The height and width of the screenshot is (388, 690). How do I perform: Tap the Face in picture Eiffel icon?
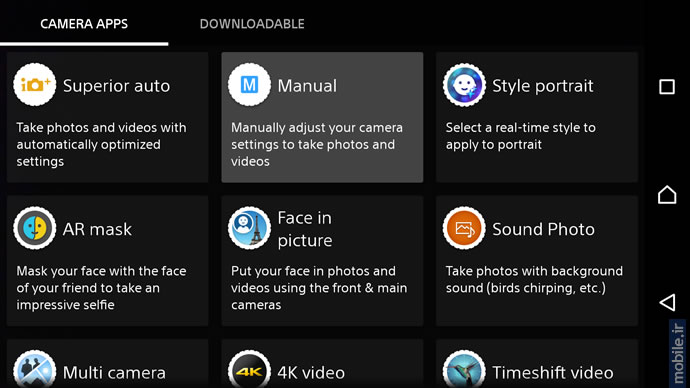[249, 228]
